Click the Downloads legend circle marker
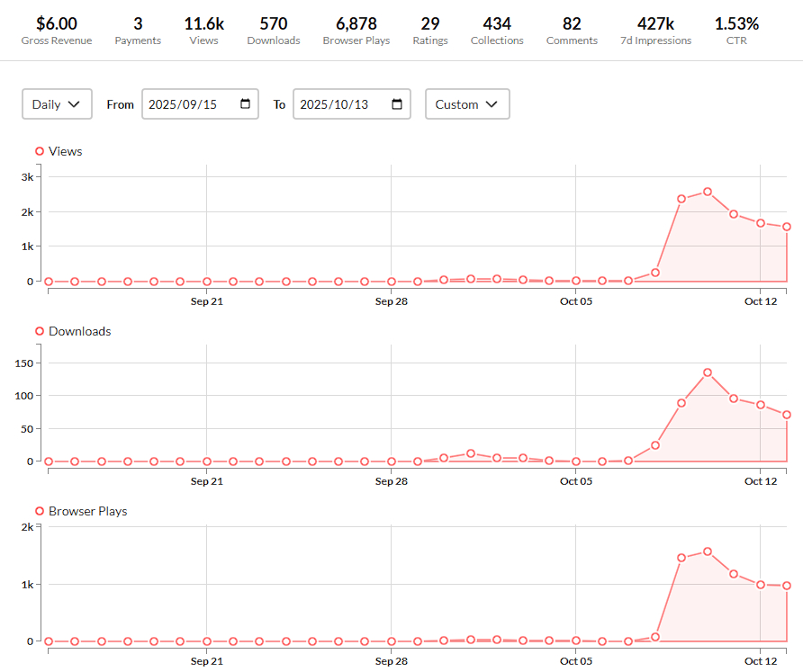803x672 pixels. [x=40, y=331]
